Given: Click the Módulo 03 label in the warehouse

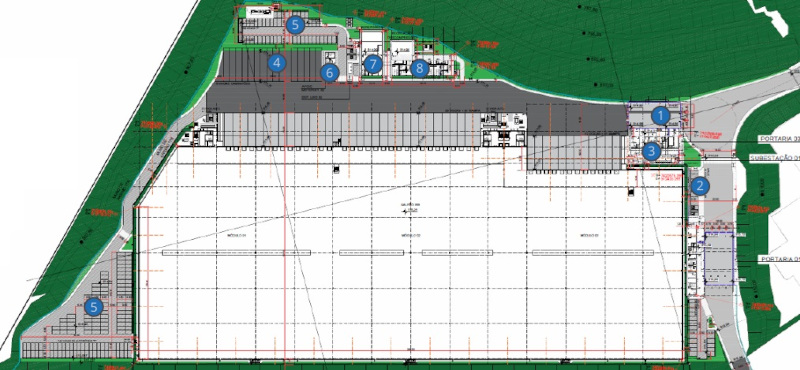Looking at the screenshot, I should (x=588, y=236).
